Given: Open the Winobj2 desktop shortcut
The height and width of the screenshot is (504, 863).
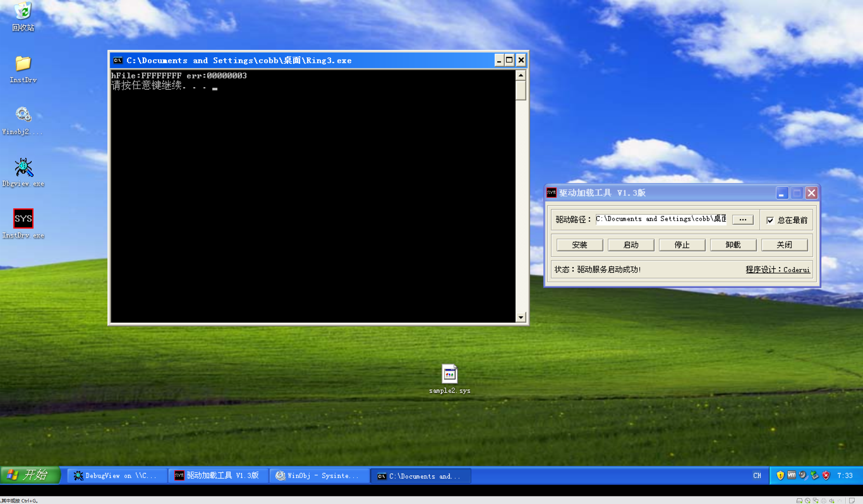Looking at the screenshot, I should [x=23, y=114].
